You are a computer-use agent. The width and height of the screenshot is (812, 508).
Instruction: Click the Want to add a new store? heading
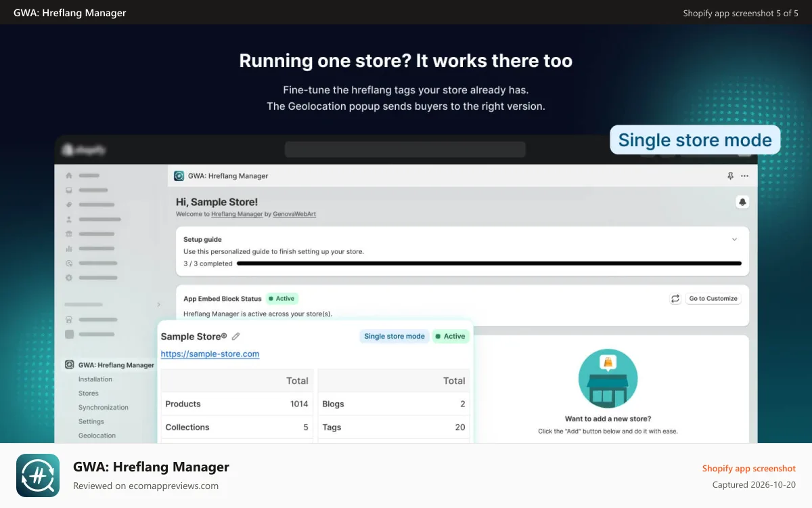(x=608, y=419)
